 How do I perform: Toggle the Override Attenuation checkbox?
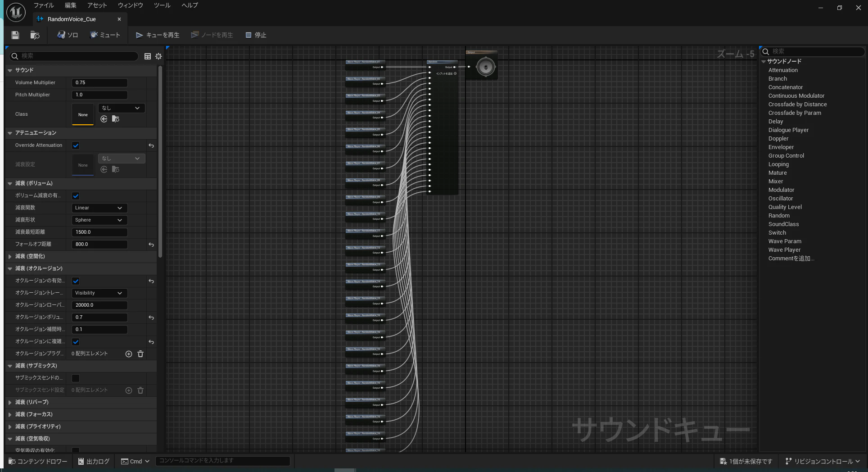pyautogui.click(x=76, y=145)
